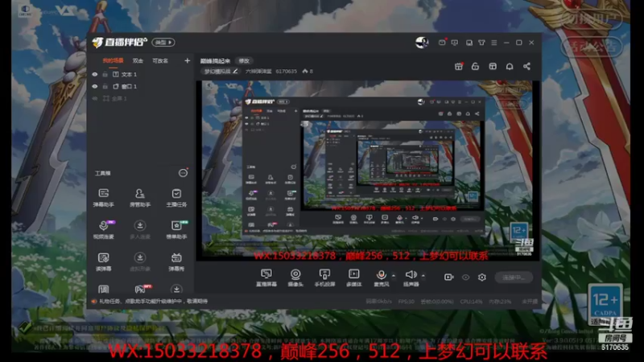Screen dimensions: 644x362
Task: Toggle lock on 文本 1 source
Action: click(x=105, y=74)
